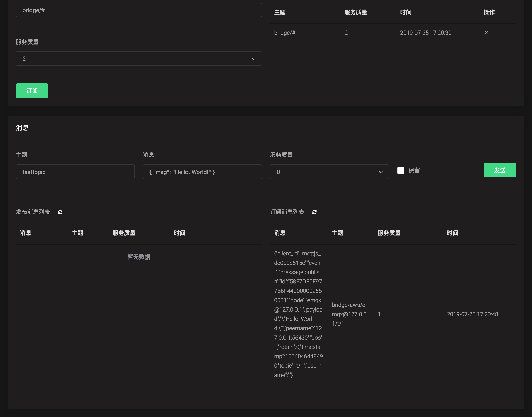Click the 操作 column header
This screenshot has height=417, width=532.
coord(489,12)
